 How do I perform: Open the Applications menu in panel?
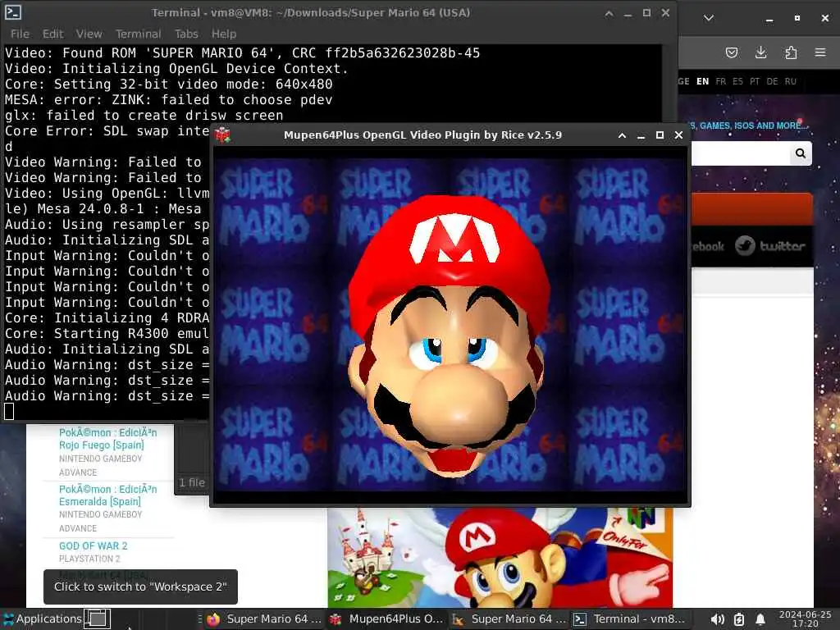pyautogui.click(x=42, y=619)
